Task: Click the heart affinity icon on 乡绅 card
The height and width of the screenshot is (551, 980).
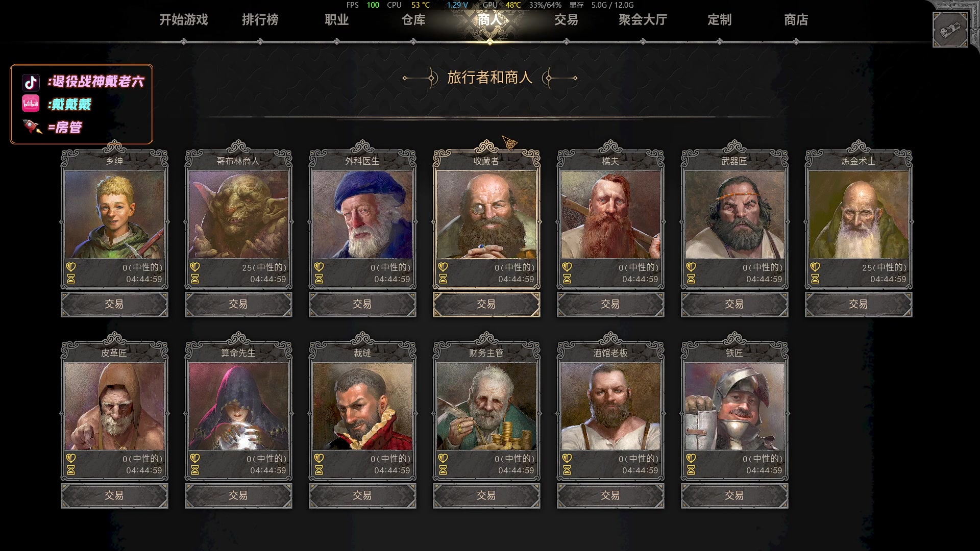Action: pyautogui.click(x=71, y=267)
